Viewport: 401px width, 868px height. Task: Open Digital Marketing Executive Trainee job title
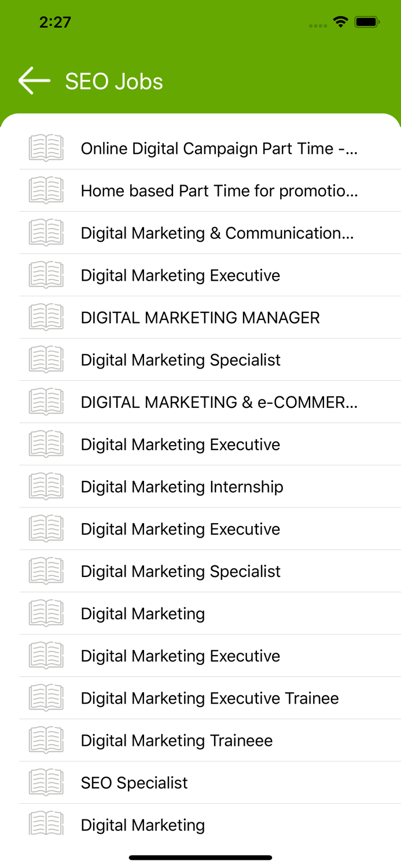click(209, 698)
